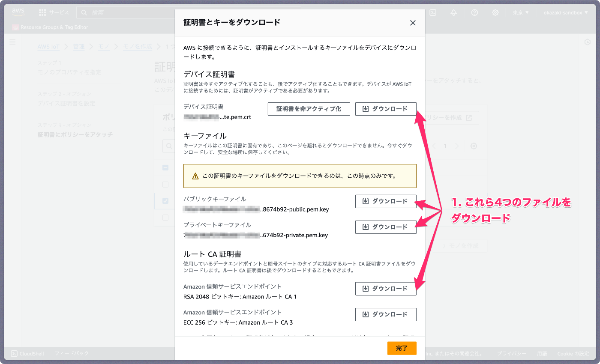Select the public.pem.key file name text

[x=256, y=209]
